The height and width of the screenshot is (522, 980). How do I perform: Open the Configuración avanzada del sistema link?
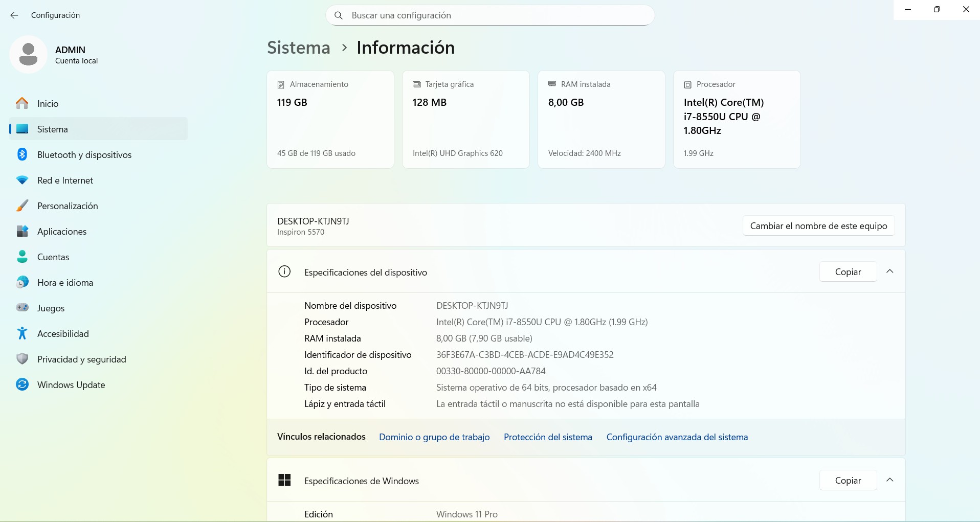click(677, 437)
